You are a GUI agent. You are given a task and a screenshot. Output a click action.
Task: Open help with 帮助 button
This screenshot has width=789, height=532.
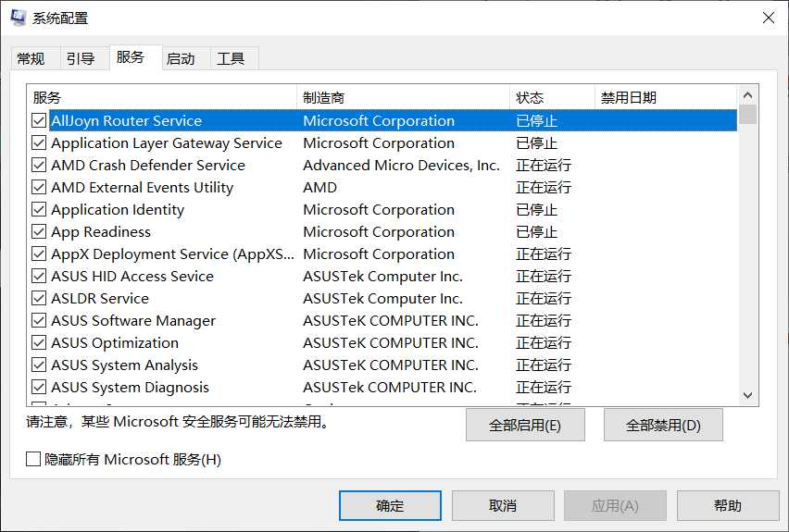[728, 505]
